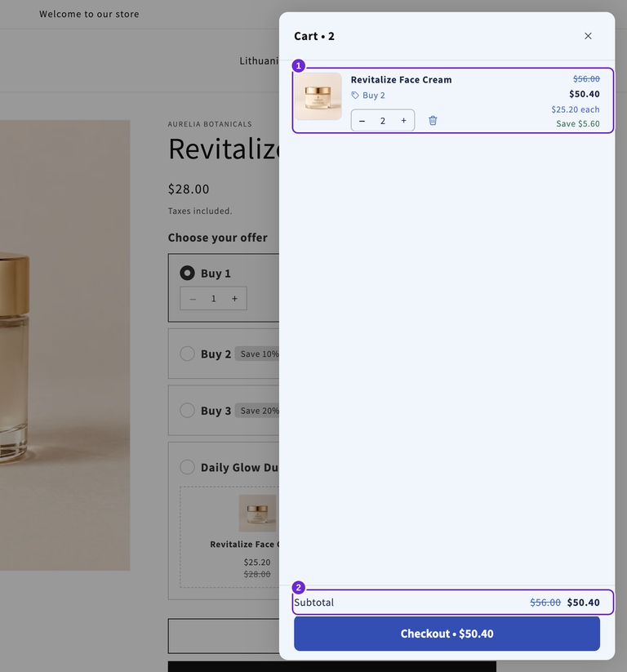Open Revitalize Face Cream cart thumbnail
Viewport: 627px width, 672px height.
point(318,96)
